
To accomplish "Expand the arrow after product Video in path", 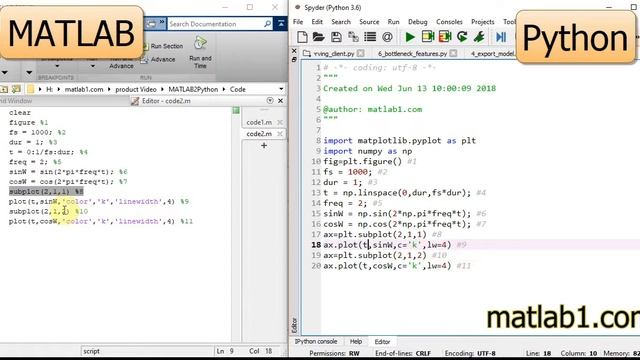I will pyautogui.click(x=162, y=89).
